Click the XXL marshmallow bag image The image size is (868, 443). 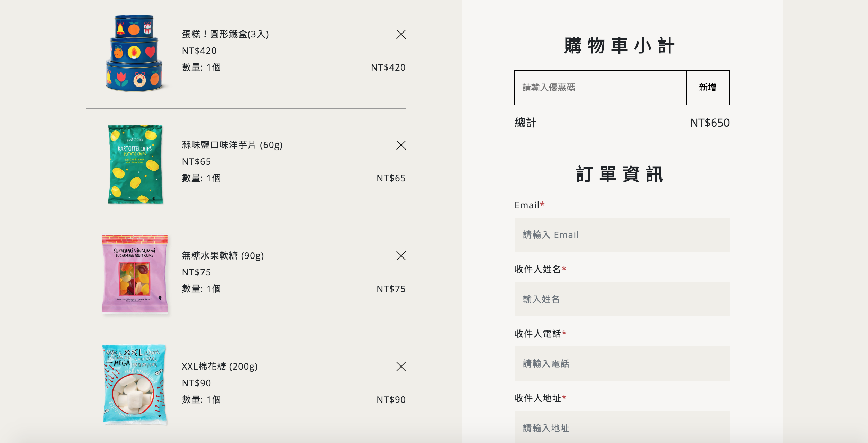[135, 384]
